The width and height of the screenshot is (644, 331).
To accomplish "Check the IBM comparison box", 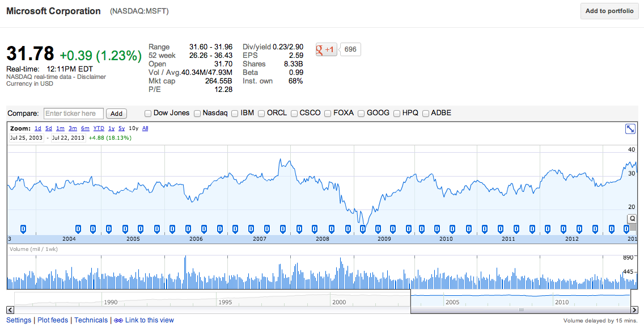I will [x=235, y=114].
